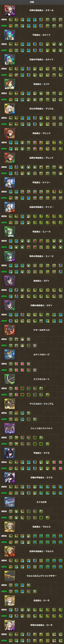Click 調整後 label under 金龍楽士・ローネ
Viewport: 64px width, 644px height.
[4, 616]
